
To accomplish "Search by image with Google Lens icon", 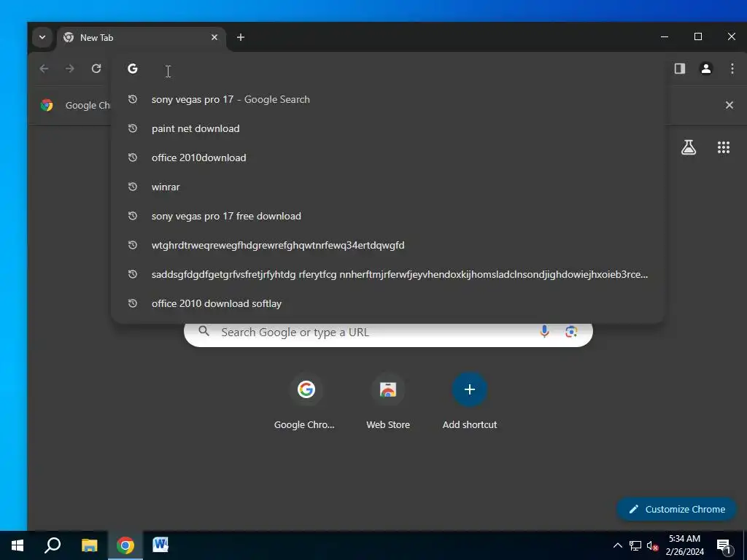I will tap(570, 332).
